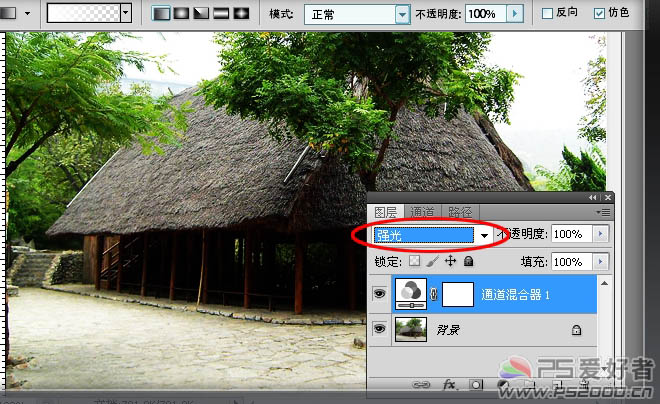This screenshot has width=660, height=404.
Task: Open the 模式 mode dropdown showing 正常
Action: (345, 14)
